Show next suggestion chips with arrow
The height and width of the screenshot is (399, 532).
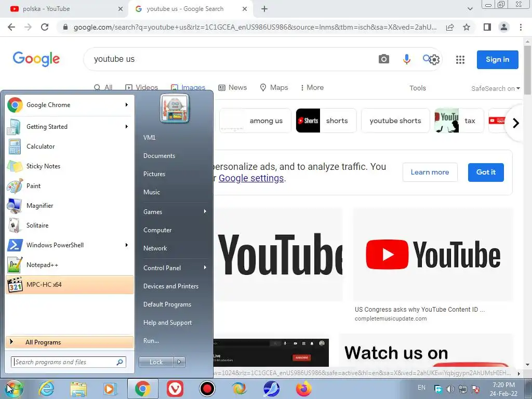click(516, 123)
